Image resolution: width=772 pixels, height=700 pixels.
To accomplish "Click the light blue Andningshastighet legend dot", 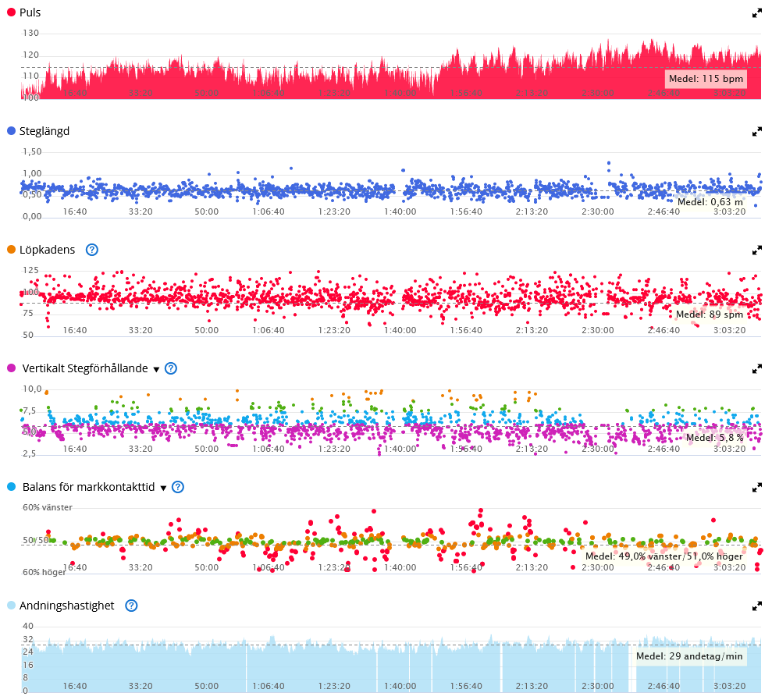I will tap(12, 606).
